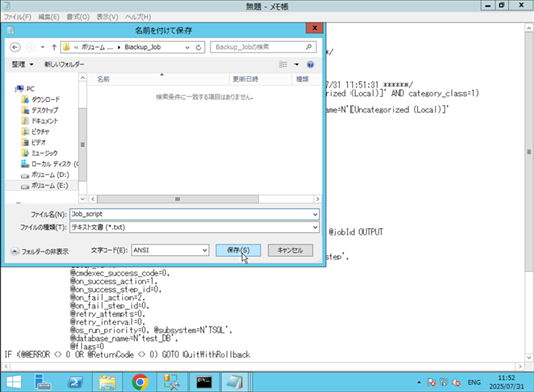Select PC in navigation tree
This screenshot has height=392, width=534.
point(25,89)
